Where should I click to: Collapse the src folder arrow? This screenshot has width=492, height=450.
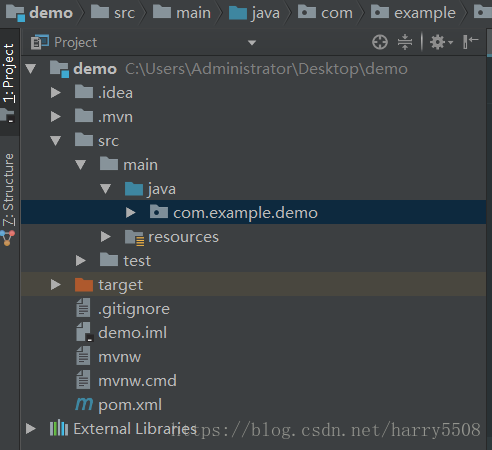(55, 141)
